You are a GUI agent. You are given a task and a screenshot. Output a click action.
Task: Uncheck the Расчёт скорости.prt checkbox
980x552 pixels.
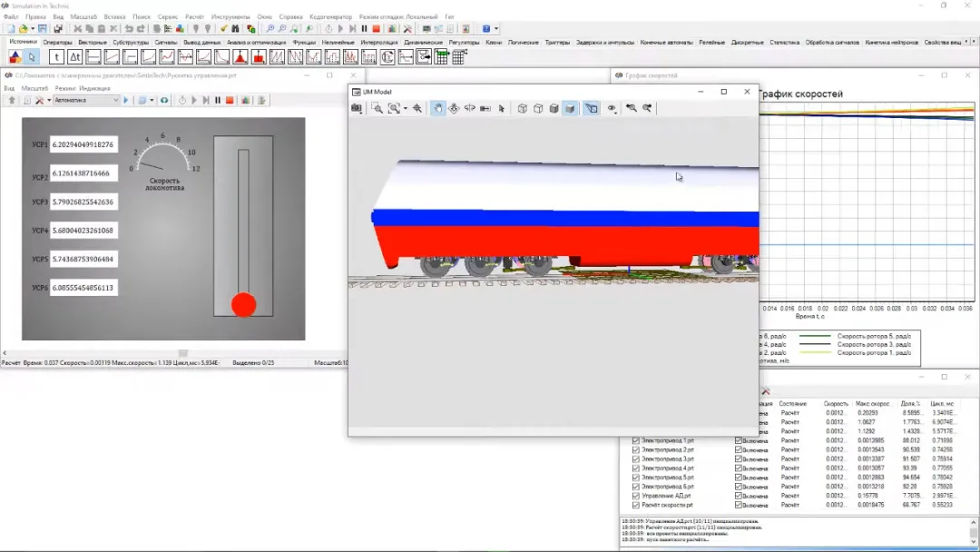(x=635, y=505)
